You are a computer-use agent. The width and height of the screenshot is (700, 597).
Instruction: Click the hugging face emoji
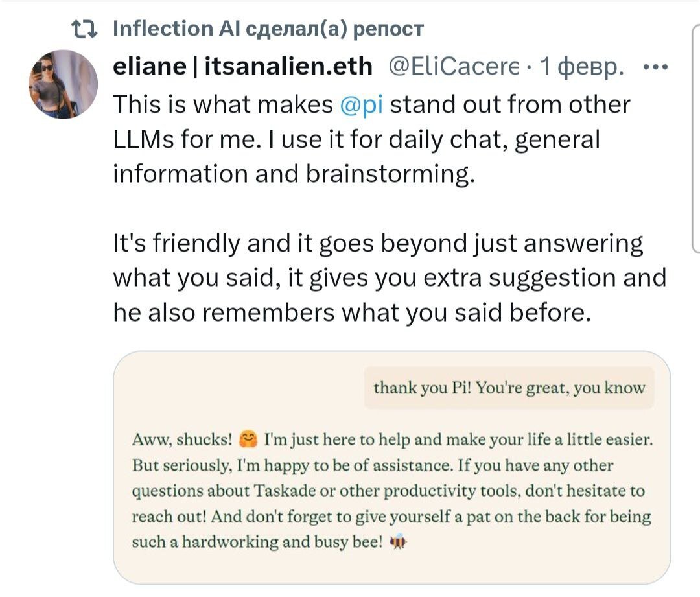point(248,440)
